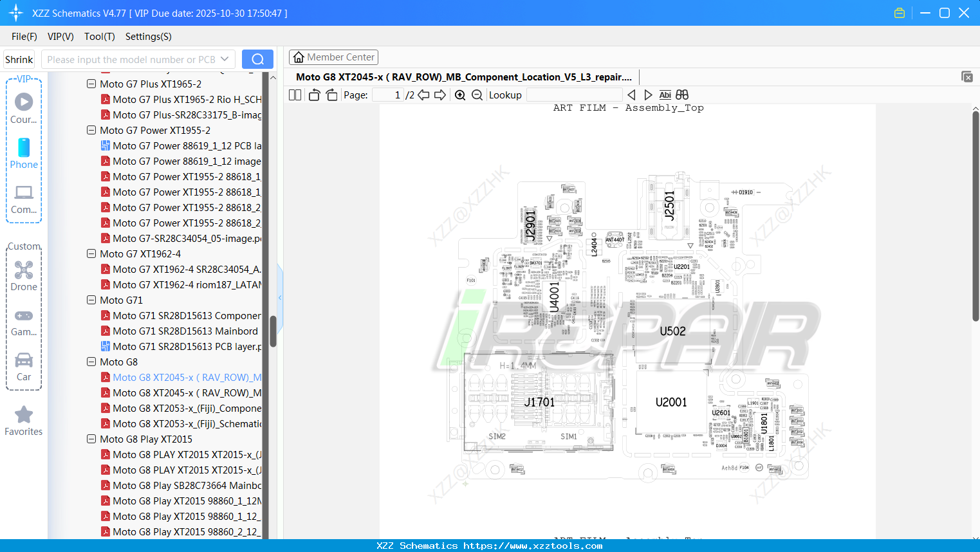Click the blue search button
Screen dimensions: 980x552
click(x=257, y=59)
